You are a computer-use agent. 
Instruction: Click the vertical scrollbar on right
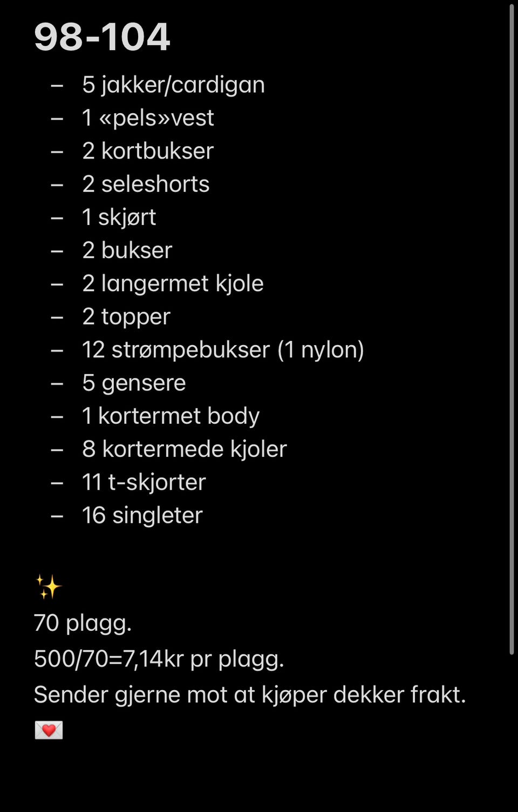[x=512, y=329]
